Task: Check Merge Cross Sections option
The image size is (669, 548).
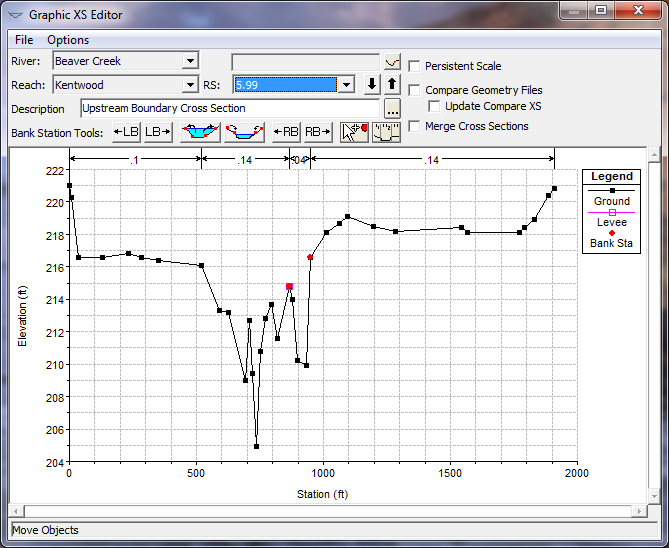Action: [415, 126]
